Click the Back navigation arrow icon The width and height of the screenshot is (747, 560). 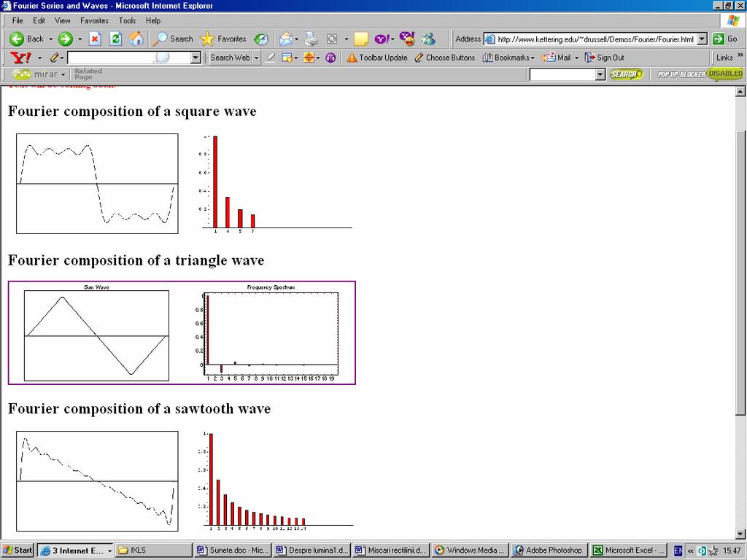[18, 39]
